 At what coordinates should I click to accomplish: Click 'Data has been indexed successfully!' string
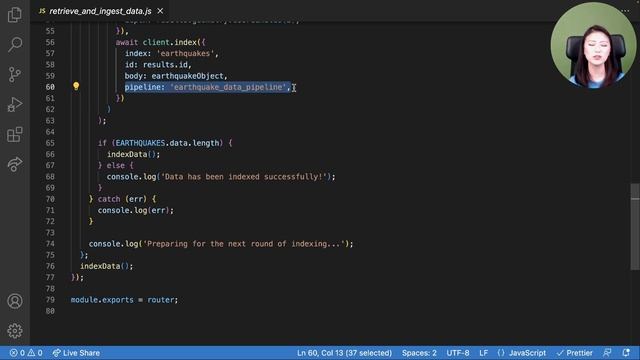click(244, 177)
